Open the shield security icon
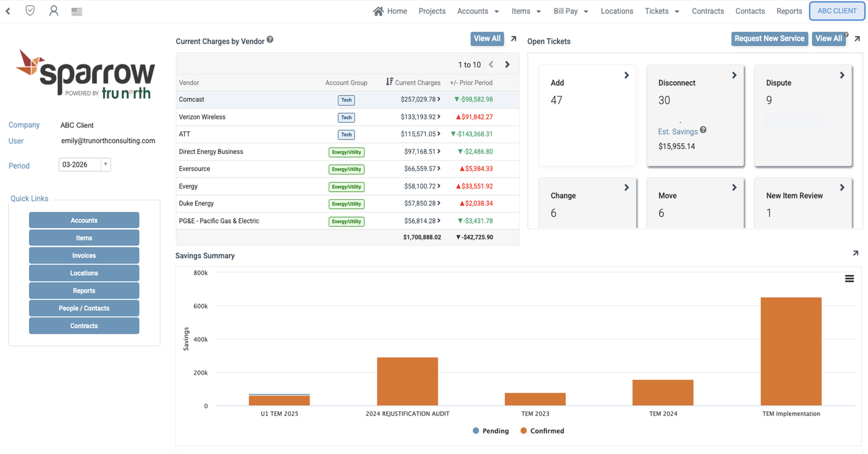The width and height of the screenshot is (868, 454). [30, 10]
